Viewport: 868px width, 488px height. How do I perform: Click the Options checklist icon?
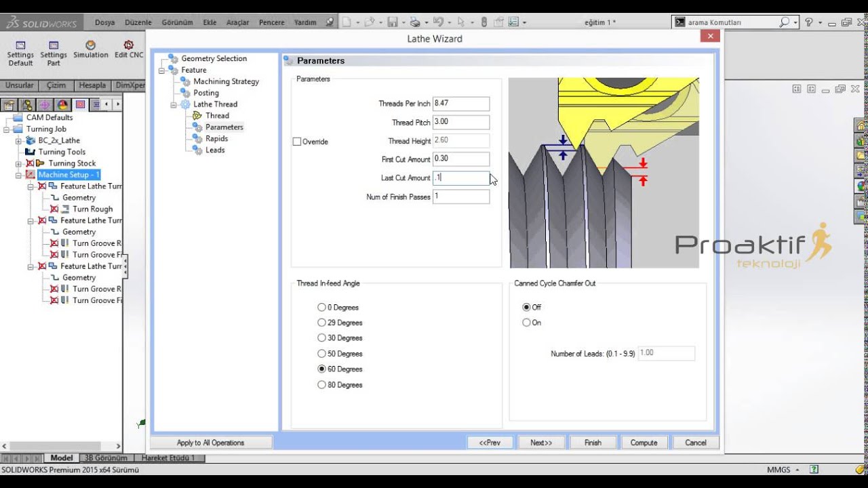click(513, 22)
